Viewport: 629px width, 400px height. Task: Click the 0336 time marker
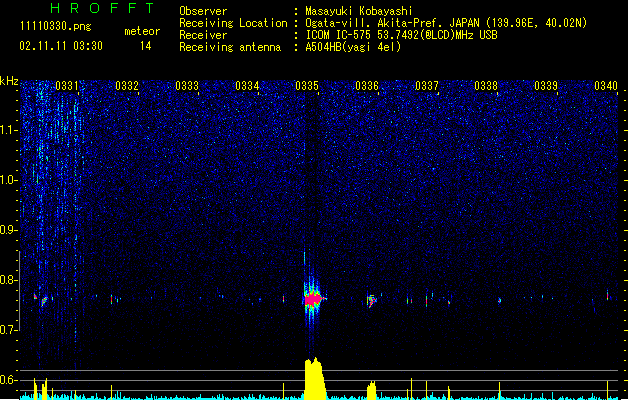(367, 86)
